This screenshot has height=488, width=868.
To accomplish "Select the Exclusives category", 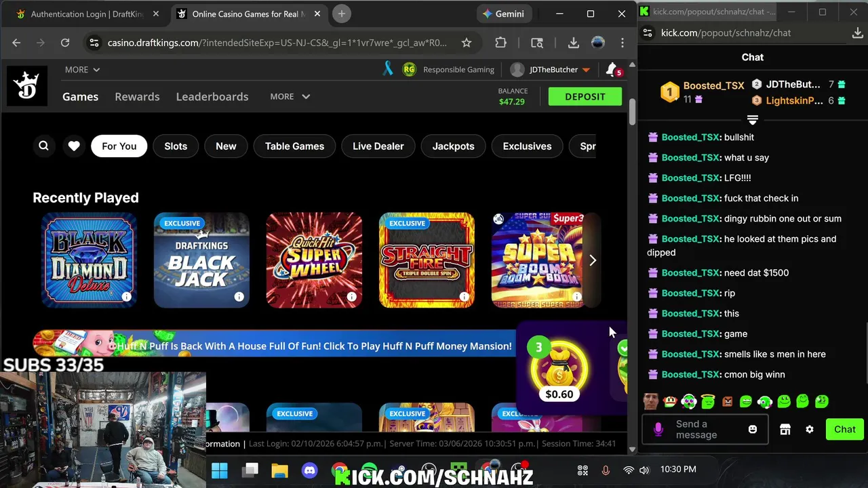I will point(527,146).
